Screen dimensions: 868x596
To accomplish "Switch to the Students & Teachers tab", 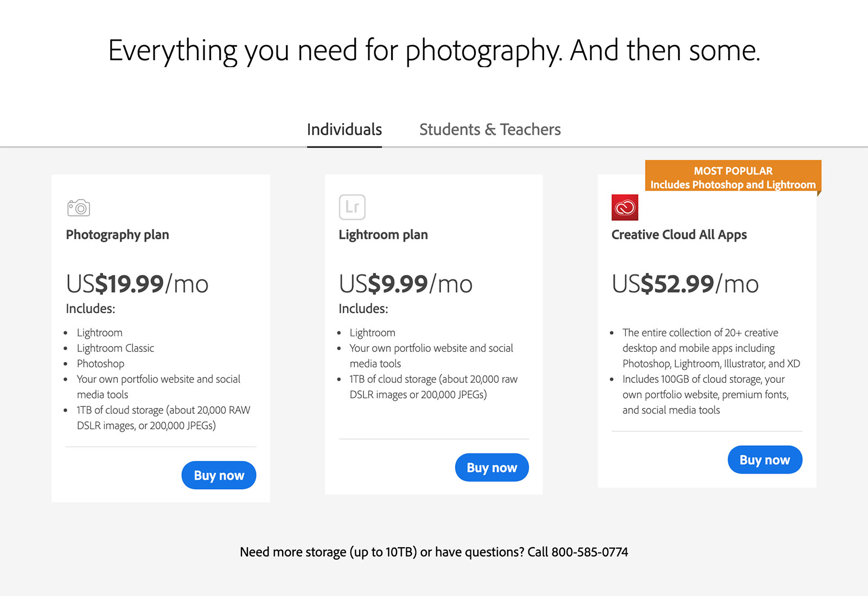I will point(490,130).
